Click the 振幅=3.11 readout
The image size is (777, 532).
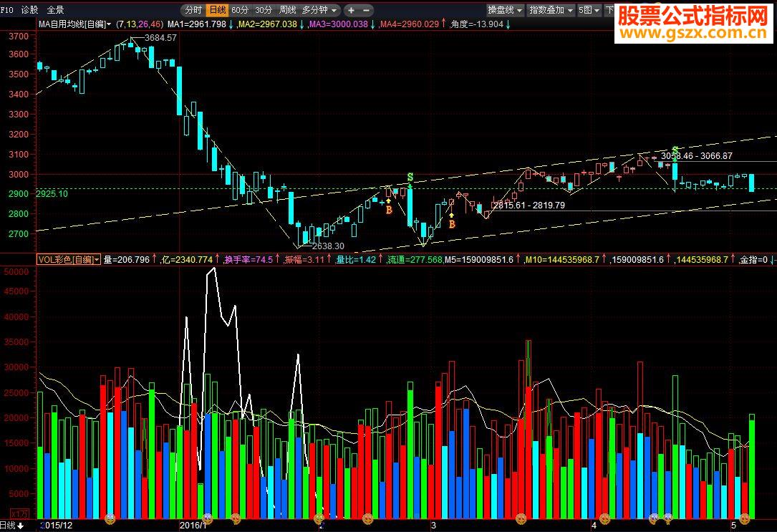[304, 260]
